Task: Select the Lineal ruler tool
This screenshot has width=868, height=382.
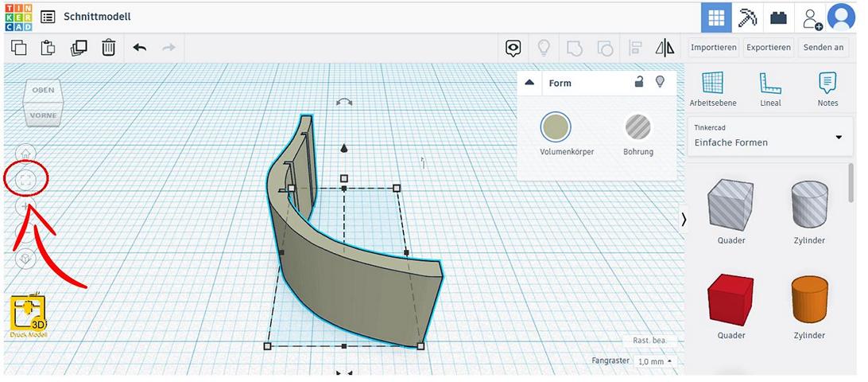Action: click(769, 88)
